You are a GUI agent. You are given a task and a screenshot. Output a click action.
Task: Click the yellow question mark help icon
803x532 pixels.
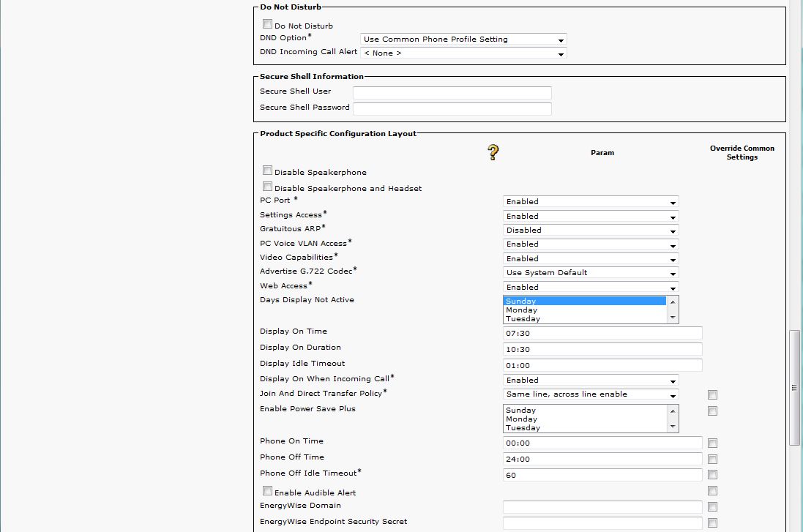[x=493, y=151]
